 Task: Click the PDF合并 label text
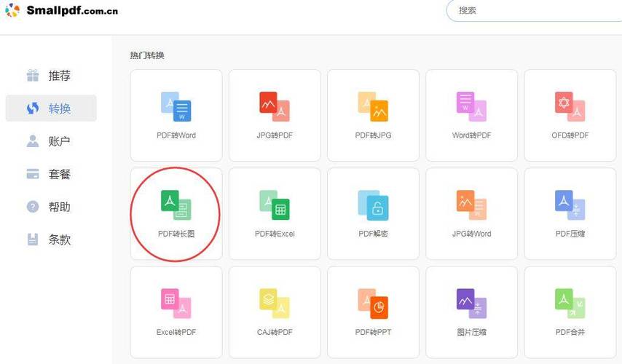point(570,332)
